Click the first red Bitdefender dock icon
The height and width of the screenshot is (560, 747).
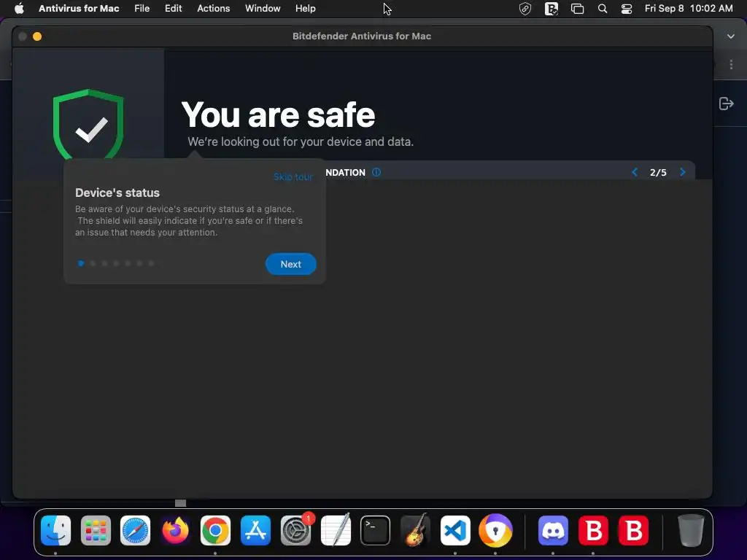point(593,531)
